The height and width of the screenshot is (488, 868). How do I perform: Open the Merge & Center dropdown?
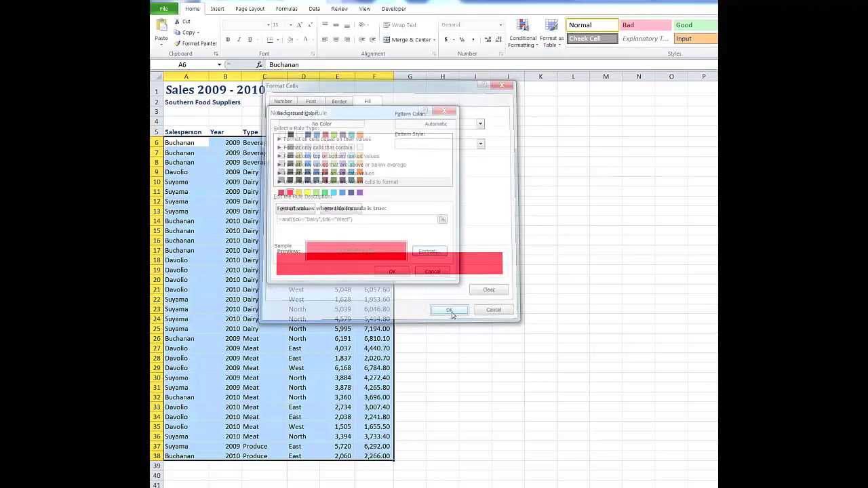tap(434, 40)
